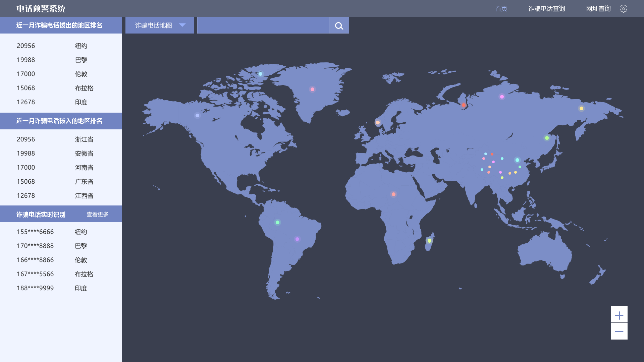
Task: Click the 电话预警系统 title logo
Action: pos(41,9)
